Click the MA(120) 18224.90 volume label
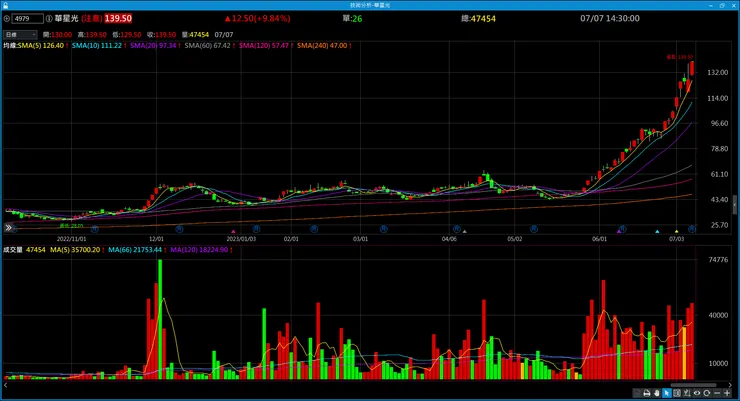This screenshot has width=740, height=401. tap(199, 250)
